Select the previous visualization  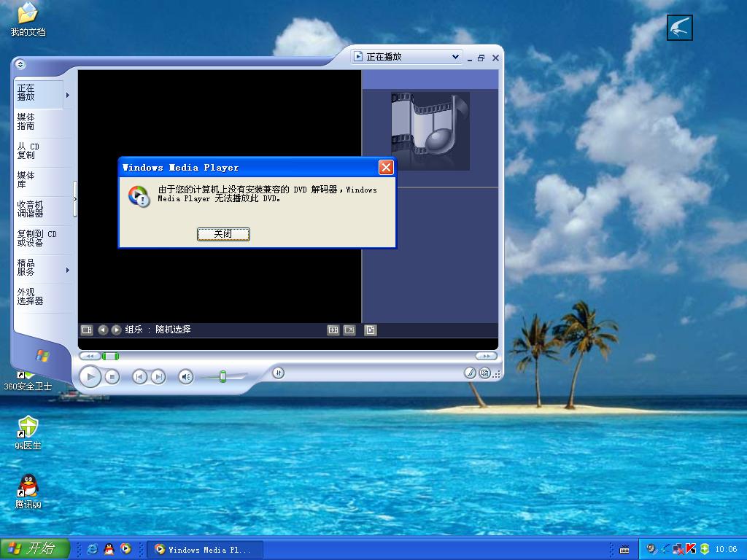[103, 330]
